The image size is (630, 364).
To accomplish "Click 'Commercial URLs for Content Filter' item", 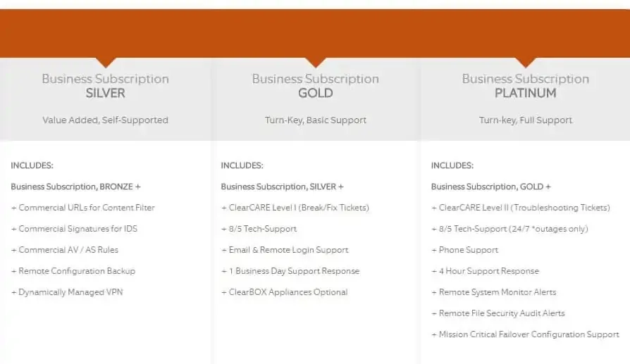I will [83, 208].
